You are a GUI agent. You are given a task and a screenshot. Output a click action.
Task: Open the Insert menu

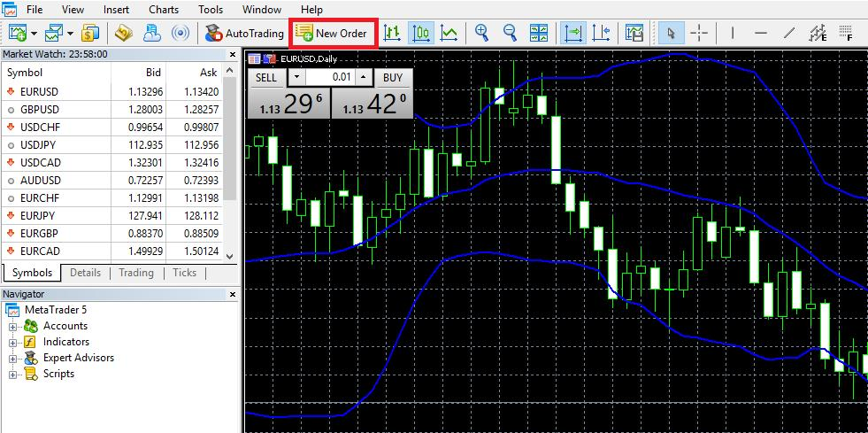pos(116,10)
